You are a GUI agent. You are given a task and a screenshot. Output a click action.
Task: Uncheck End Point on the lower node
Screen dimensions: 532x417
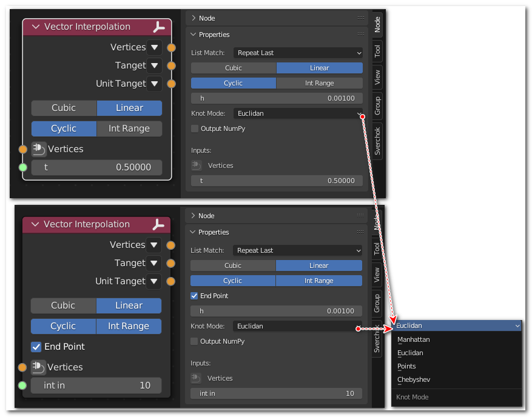click(x=36, y=347)
